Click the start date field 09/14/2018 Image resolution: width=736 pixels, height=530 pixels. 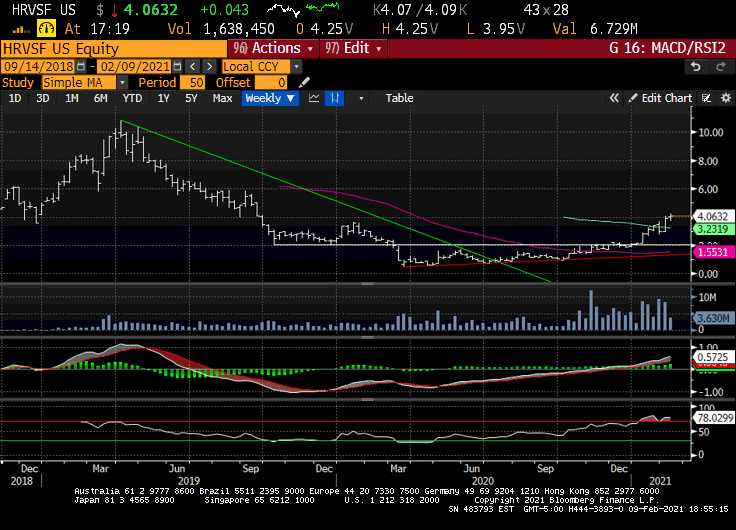(38, 67)
